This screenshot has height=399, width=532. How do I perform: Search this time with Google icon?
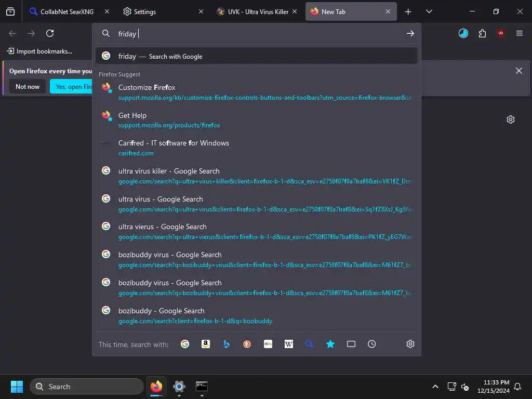click(x=185, y=344)
